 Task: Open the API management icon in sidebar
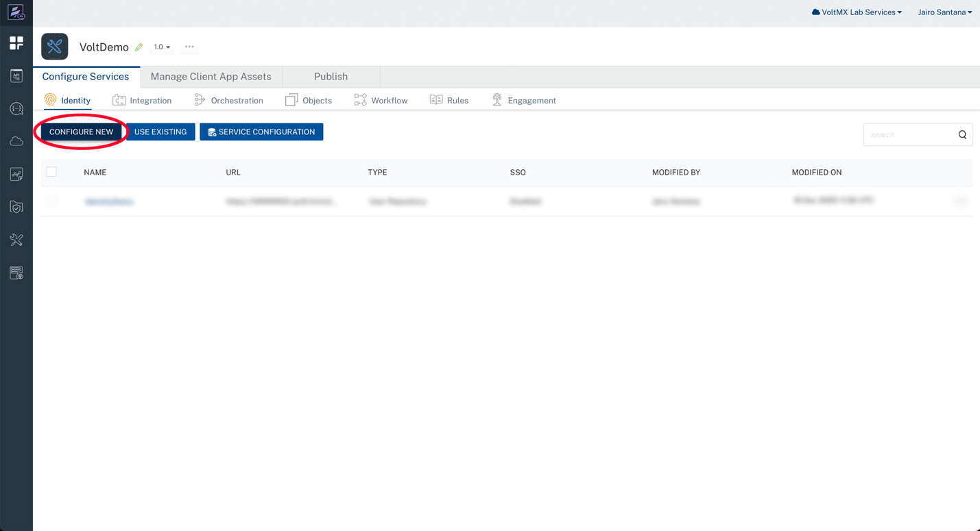[x=16, y=76]
